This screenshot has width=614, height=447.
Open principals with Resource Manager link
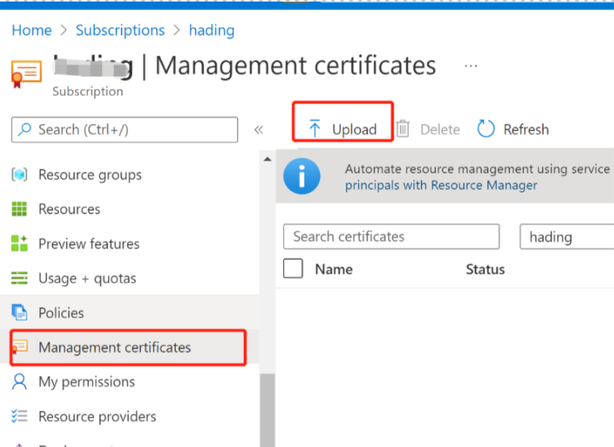point(441,185)
